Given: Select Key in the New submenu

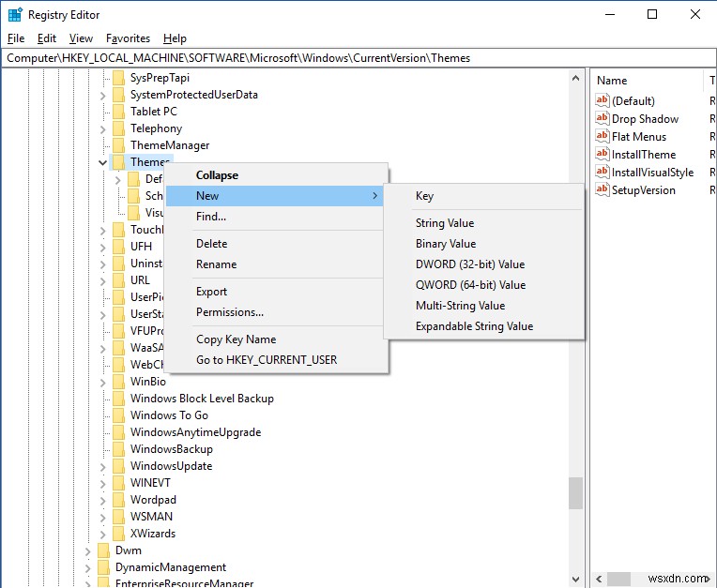Looking at the screenshot, I should pos(484,196).
